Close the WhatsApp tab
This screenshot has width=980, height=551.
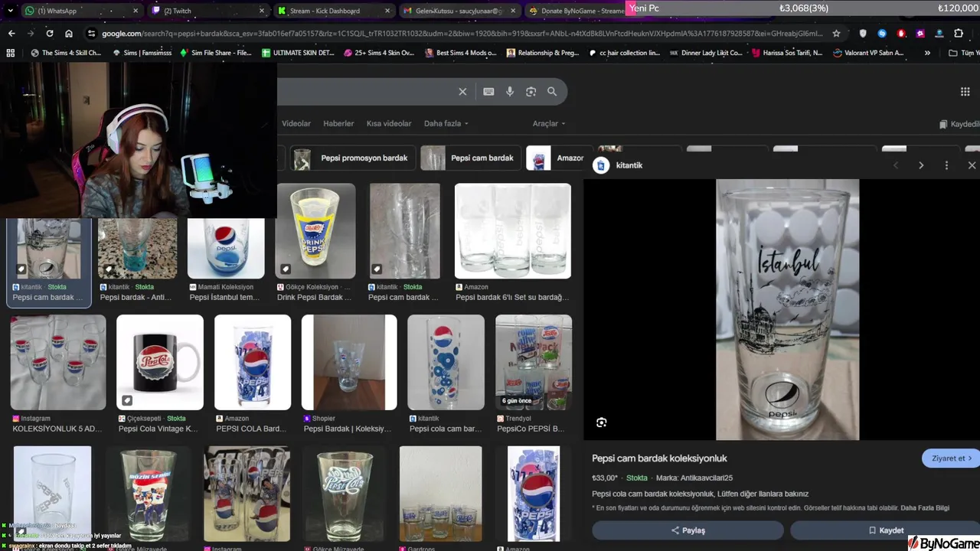(x=136, y=11)
